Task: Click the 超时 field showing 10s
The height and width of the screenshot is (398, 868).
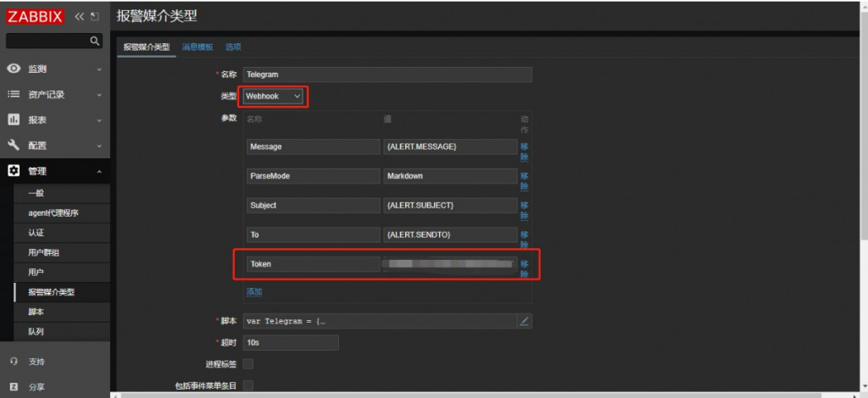Action: [x=291, y=343]
